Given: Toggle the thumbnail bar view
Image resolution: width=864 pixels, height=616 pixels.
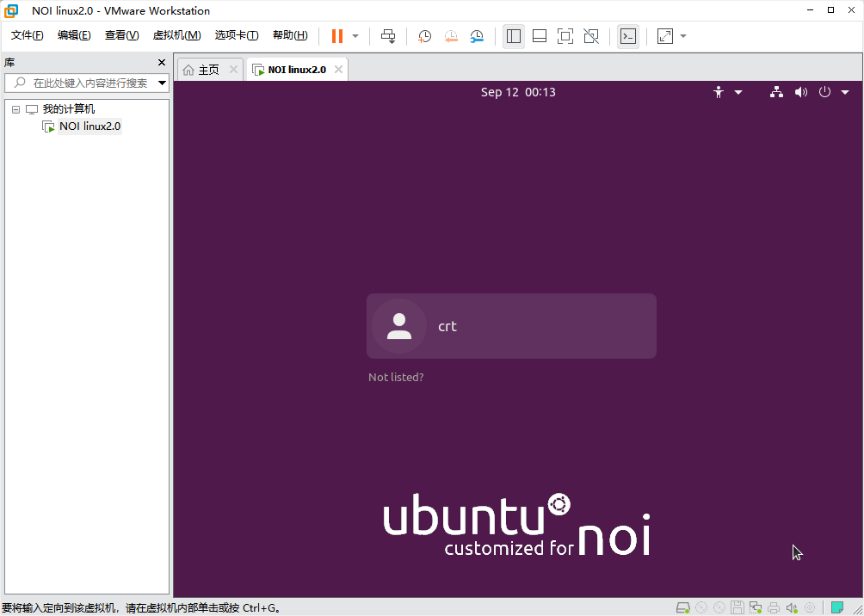Looking at the screenshot, I should pos(540,36).
